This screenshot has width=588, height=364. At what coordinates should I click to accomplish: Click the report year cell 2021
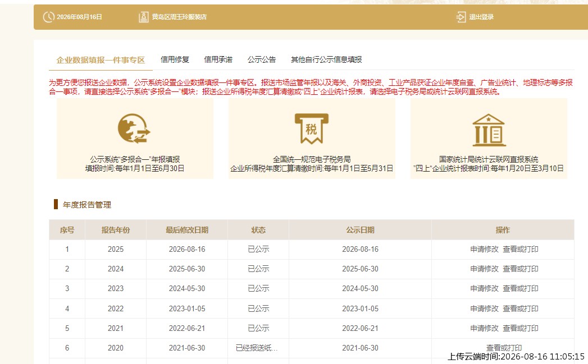pos(116,329)
